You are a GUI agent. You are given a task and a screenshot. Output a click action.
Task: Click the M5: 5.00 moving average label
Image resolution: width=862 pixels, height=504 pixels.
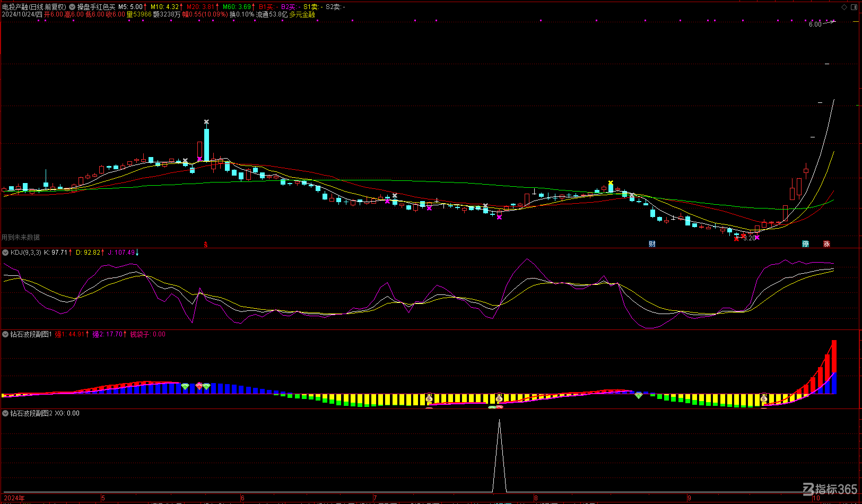click(130, 7)
